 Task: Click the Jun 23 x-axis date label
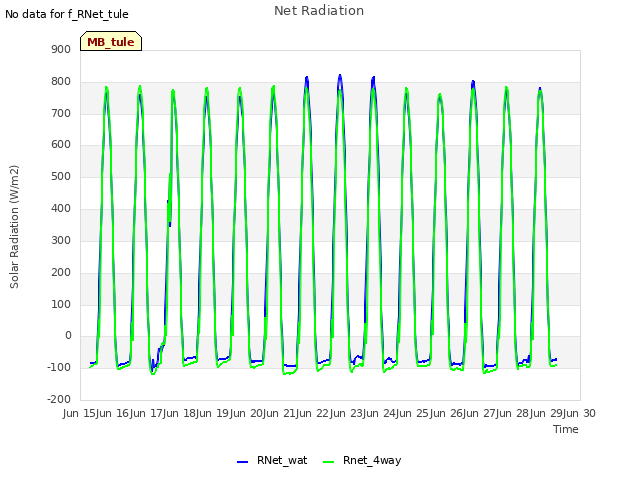pos(347,413)
